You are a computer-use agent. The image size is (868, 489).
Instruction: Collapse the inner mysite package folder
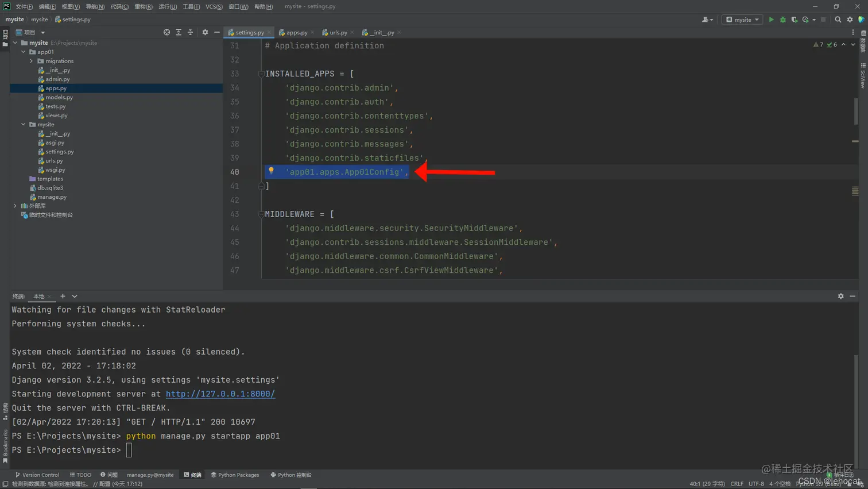pyautogui.click(x=24, y=124)
